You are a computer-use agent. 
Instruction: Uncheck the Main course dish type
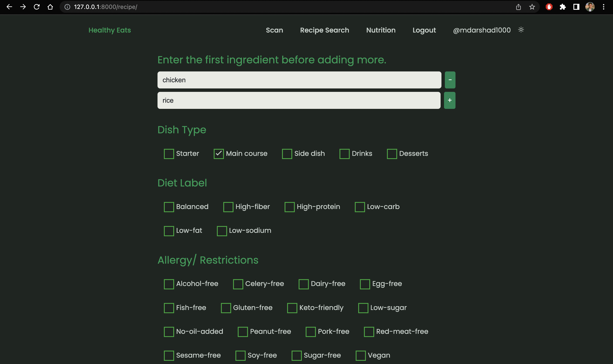(219, 154)
